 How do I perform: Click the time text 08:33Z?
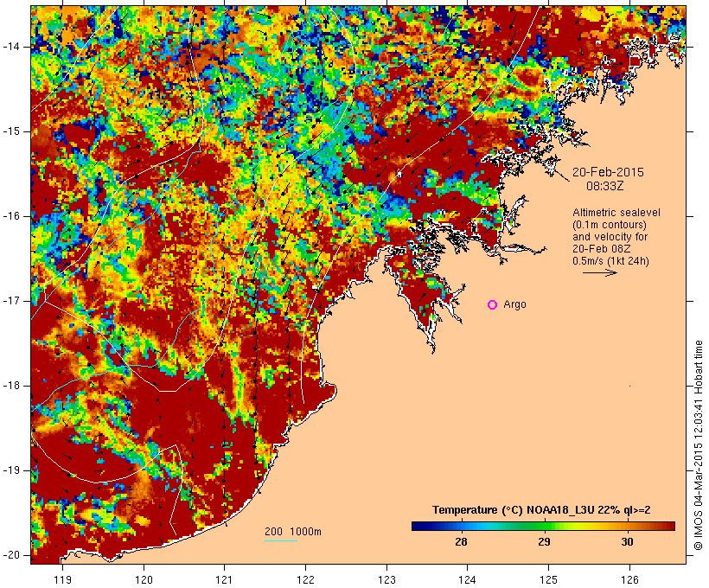[x=605, y=186]
